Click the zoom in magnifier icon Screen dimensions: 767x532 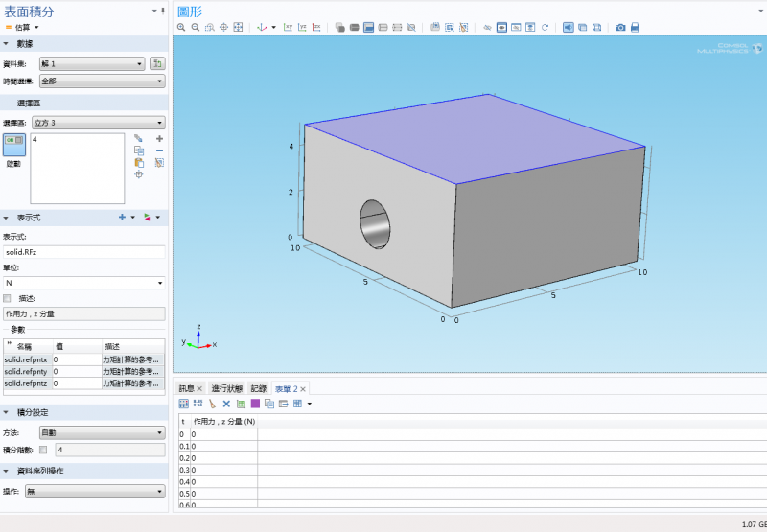tap(182, 27)
